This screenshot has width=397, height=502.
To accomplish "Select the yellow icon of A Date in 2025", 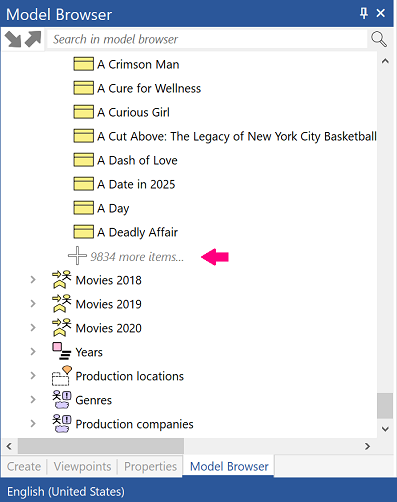I will coord(83,184).
